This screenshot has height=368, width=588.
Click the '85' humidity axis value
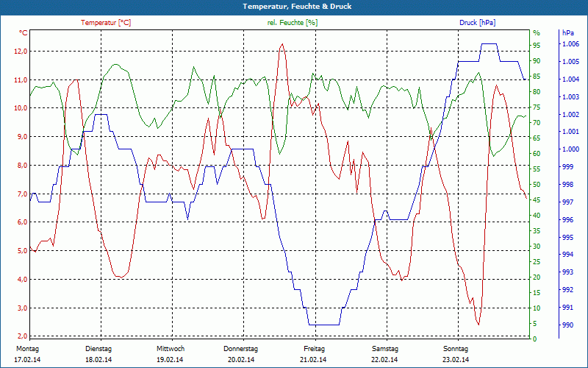537,77
